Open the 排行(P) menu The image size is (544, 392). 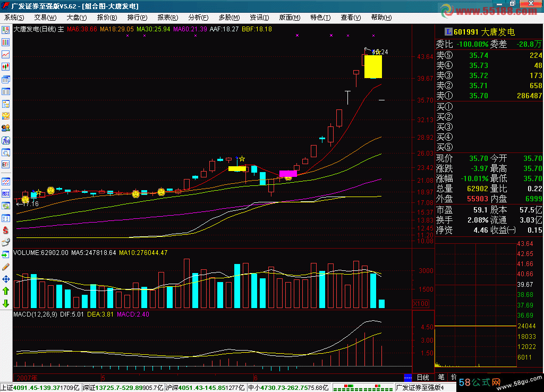pyautogui.click(x=137, y=18)
